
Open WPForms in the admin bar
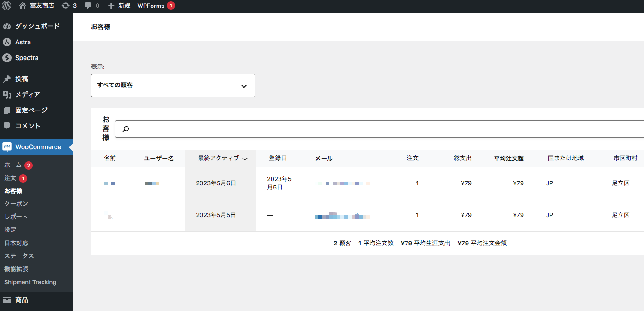pyautogui.click(x=156, y=6)
